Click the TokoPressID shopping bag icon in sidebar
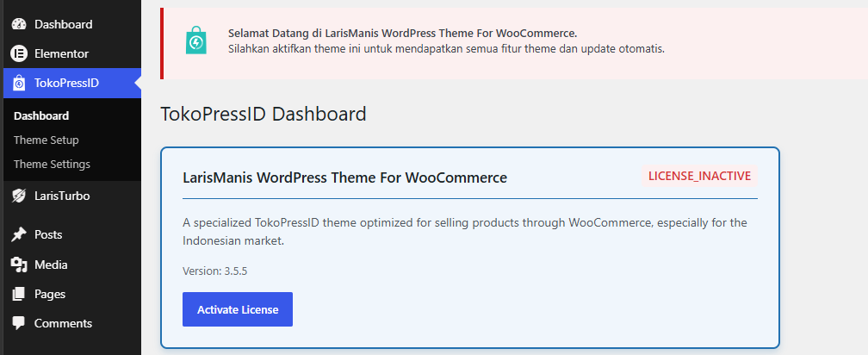868x355 pixels. point(19,84)
